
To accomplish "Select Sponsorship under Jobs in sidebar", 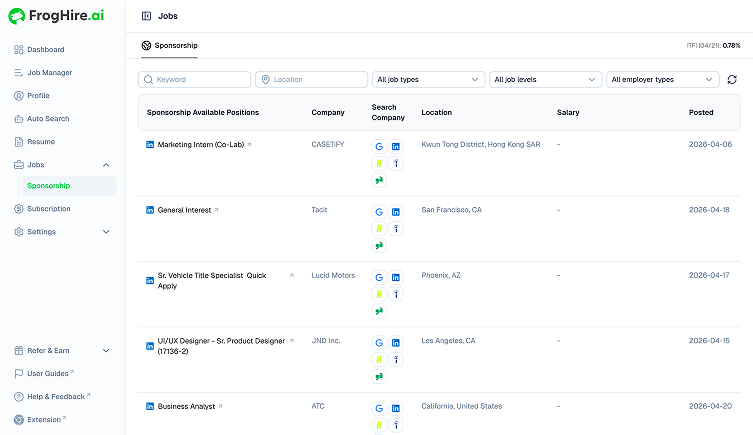I will pyautogui.click(x=69, y=186).
